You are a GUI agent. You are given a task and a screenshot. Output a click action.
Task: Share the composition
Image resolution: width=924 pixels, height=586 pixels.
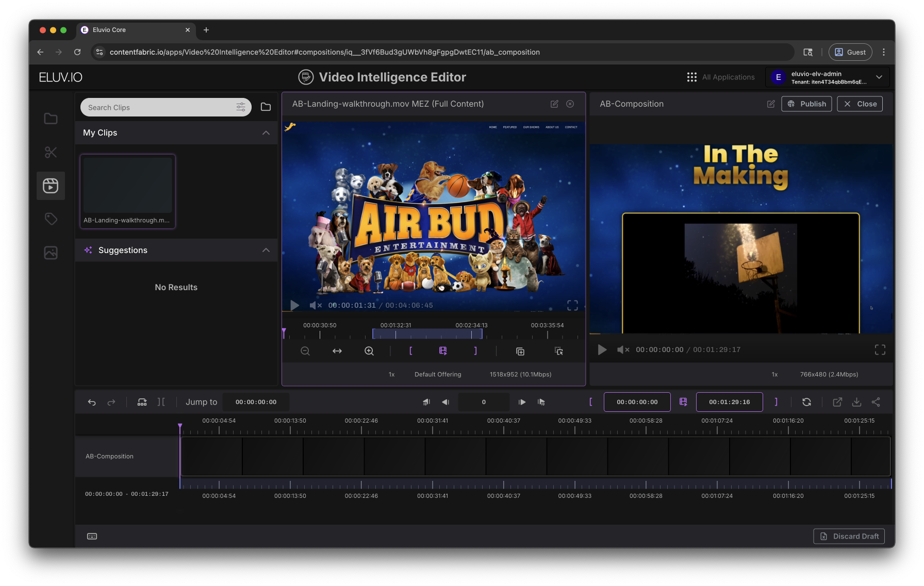tap(876, 402)
